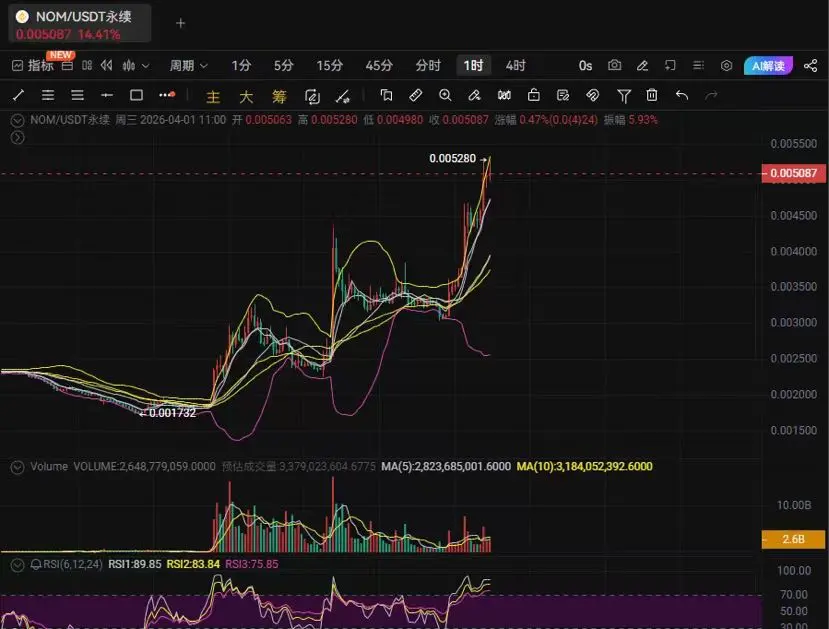Click the layout icon next to 指标

tap(67, 66)
